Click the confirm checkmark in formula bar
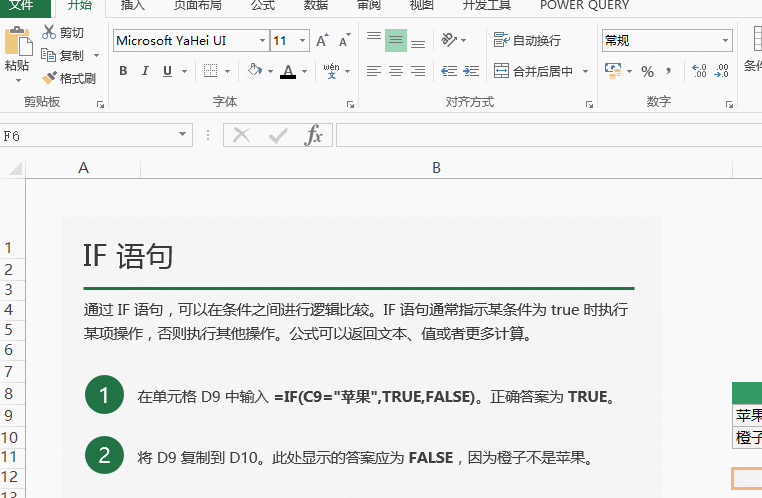 click(278, 136)
